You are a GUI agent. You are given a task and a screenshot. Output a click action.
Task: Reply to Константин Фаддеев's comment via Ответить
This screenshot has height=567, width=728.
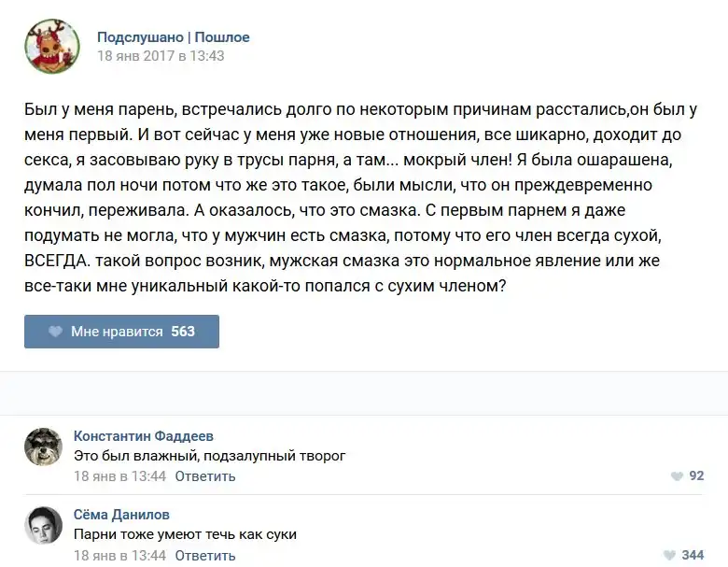point(205,476)
